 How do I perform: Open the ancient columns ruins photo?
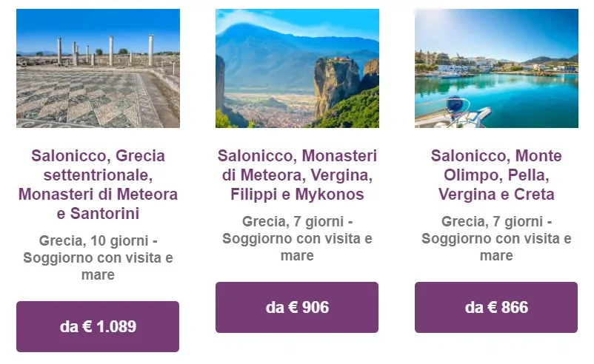98,68
